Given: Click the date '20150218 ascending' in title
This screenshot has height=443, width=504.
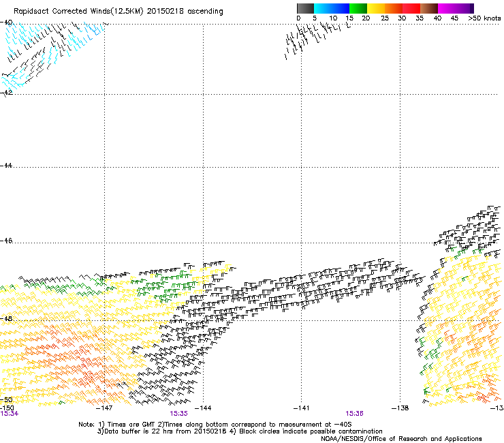Looking at the screenshot, I should tap(185, 12).
